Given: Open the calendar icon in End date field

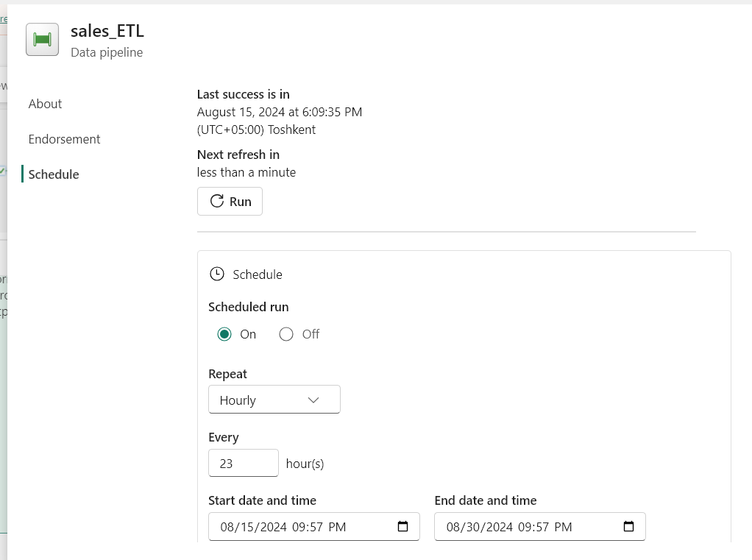Looking at the screenshot, I should coord(627,526).
